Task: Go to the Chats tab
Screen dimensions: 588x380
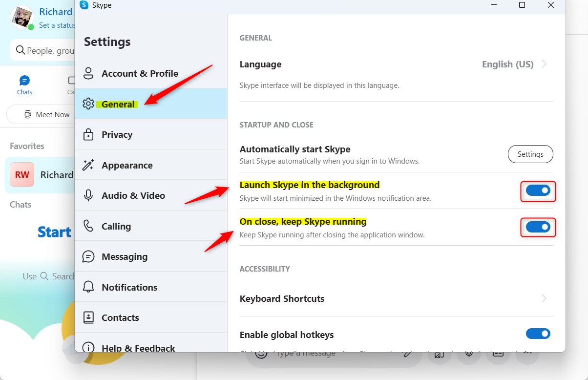Action: [24, 85]
